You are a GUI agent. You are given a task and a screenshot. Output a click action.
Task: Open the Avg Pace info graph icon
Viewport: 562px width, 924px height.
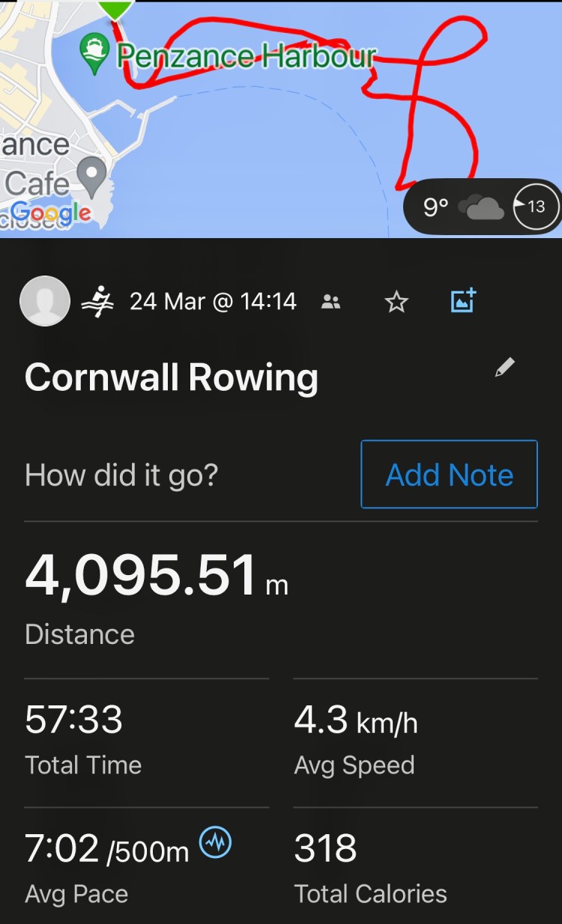pos(215,844)
